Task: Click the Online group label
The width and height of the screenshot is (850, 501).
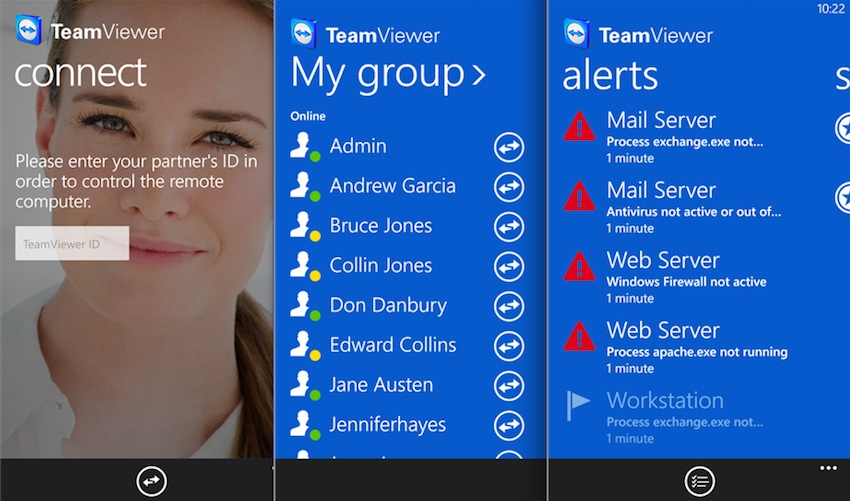Action: (308, 116)
